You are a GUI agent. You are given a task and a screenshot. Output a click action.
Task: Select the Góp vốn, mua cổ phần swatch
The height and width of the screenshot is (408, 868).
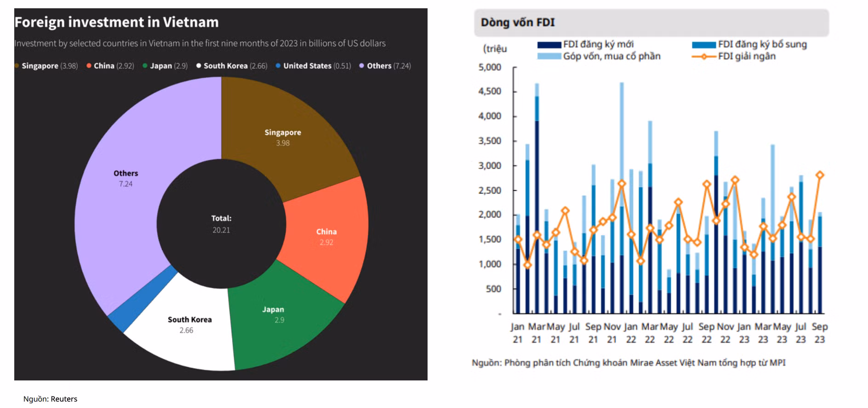point(549,57)
